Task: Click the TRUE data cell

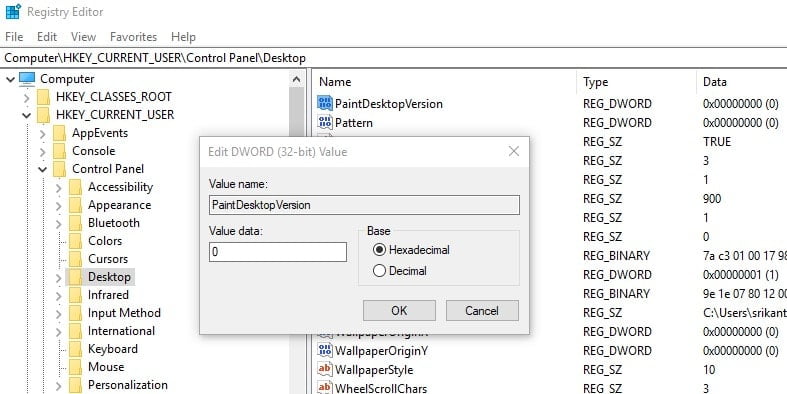Action: pyautogui.click(x=717, y=142)
